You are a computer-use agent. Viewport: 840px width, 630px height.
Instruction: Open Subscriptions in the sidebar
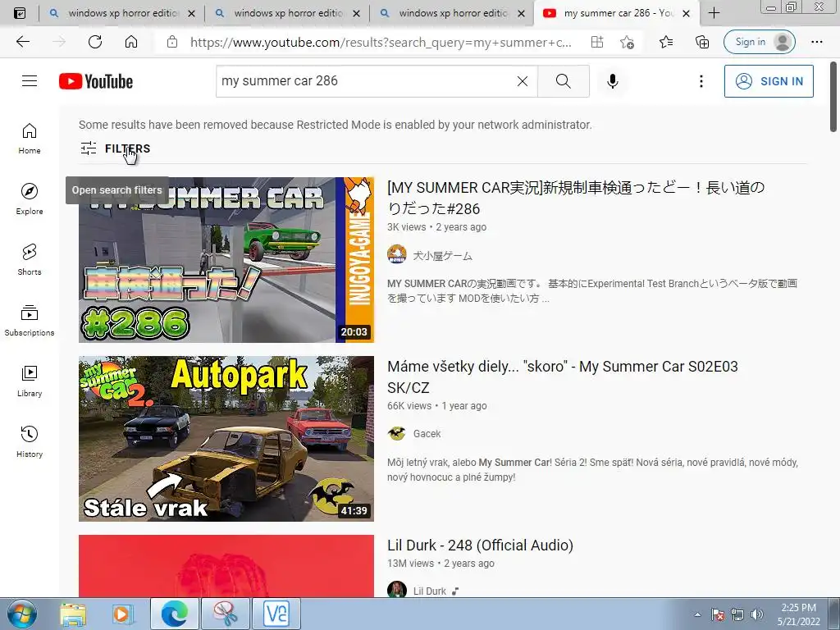[x=30, y=321]
